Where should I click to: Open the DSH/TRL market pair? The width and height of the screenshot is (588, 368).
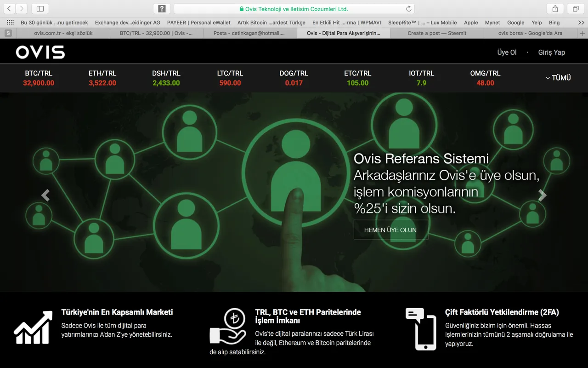coord(166,78)
